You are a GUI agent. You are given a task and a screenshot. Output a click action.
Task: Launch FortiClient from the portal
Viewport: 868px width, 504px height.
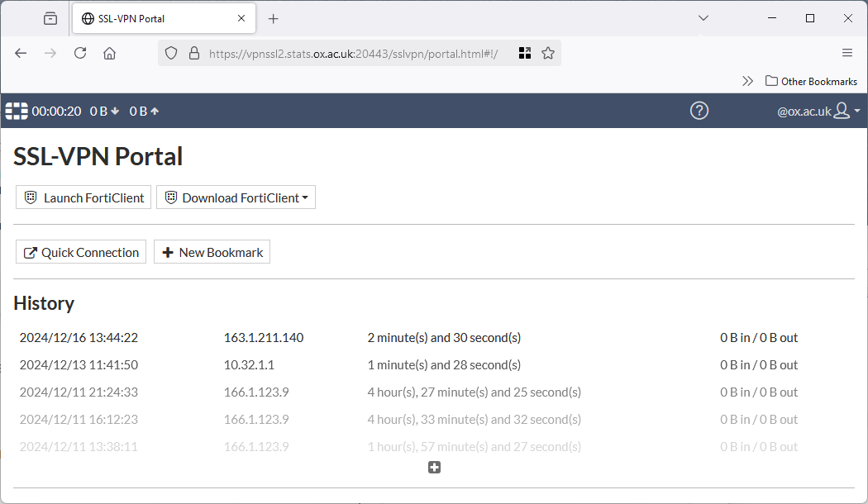(x=83, y=197)
